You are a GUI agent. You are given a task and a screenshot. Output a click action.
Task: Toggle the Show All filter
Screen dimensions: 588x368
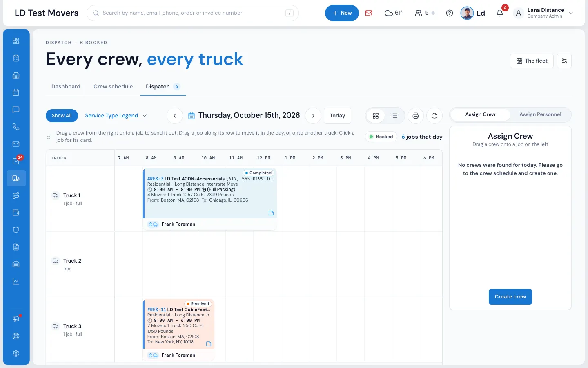[x=62, y=116]
